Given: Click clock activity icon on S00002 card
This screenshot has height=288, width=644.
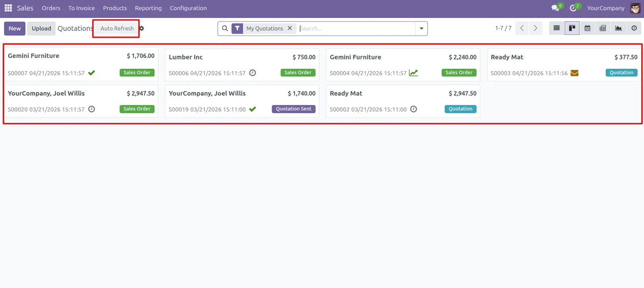Looking at the screenshot, I should (x=414, y=109).
